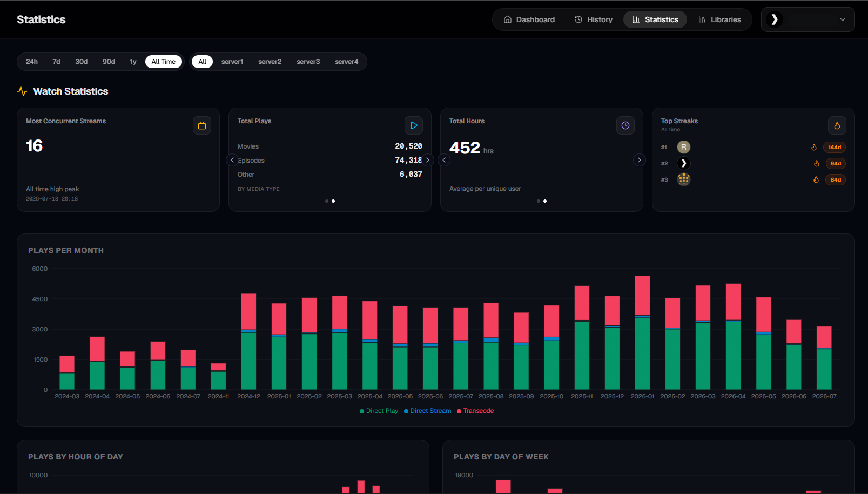The image size is (868, 494).
Task: Click the History clock icon
Action: [578, 19]
